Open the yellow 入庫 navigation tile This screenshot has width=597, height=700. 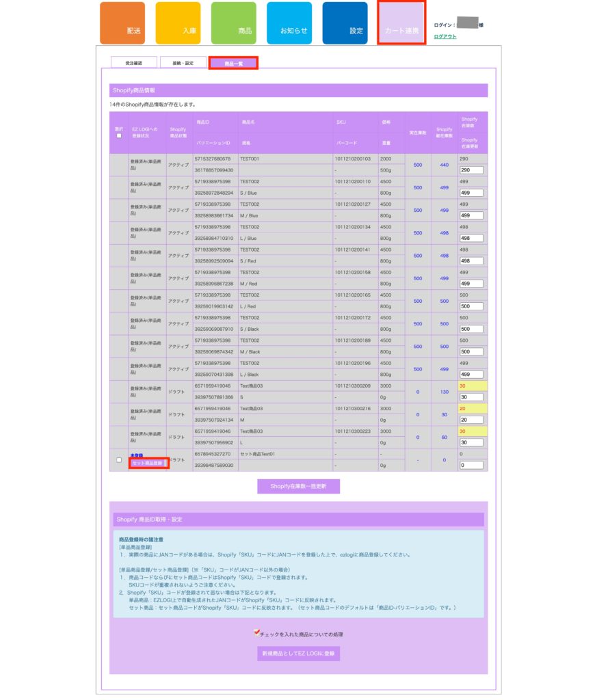[178, 23]
